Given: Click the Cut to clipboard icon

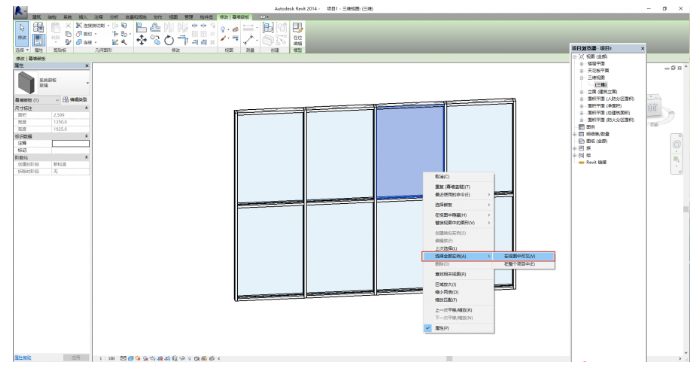Looking at the screenshot, I should coord(68,26).
